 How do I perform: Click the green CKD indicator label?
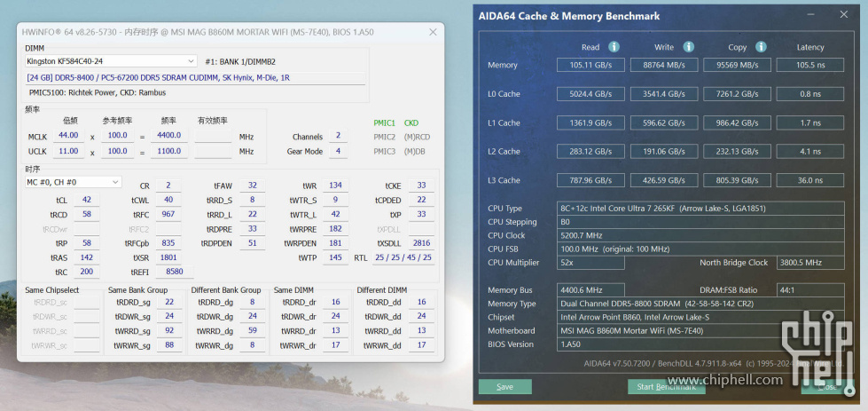pos(411,123)
